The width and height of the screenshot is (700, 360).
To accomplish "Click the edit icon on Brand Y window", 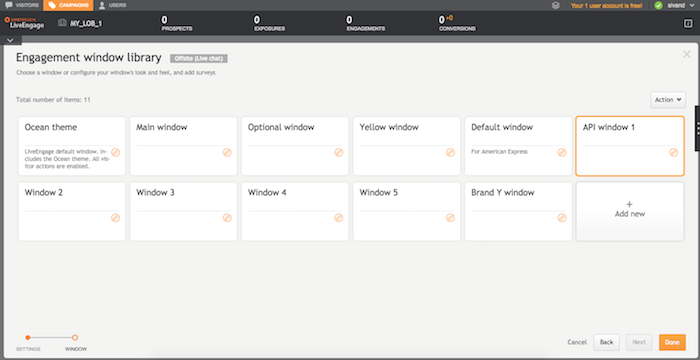I will point(562,218).
